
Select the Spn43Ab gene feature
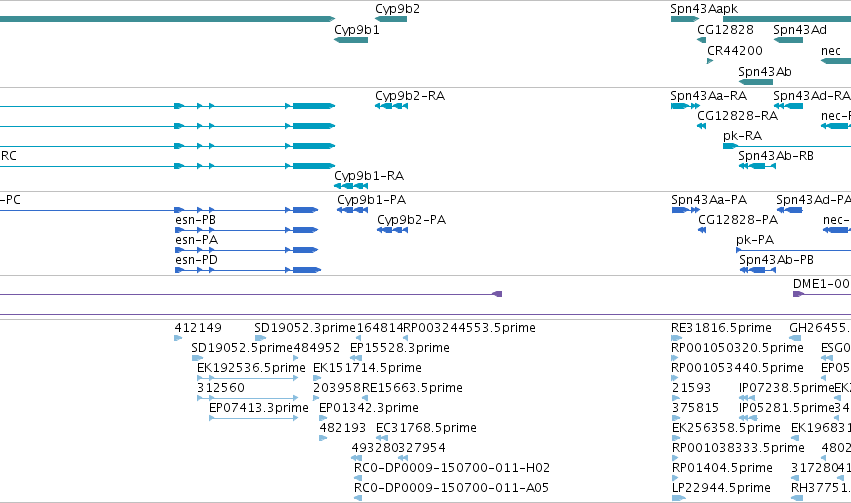(x=755, y=82)
